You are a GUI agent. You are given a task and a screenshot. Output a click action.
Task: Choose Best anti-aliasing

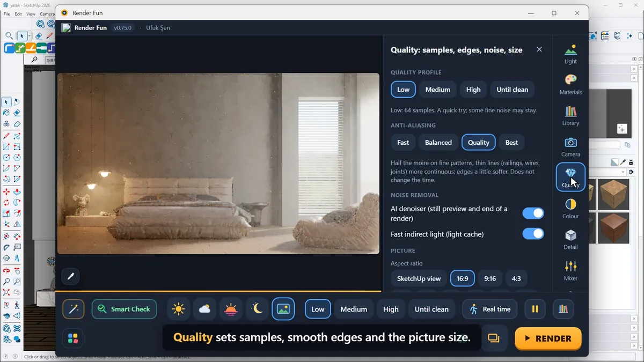click(512, 143)
